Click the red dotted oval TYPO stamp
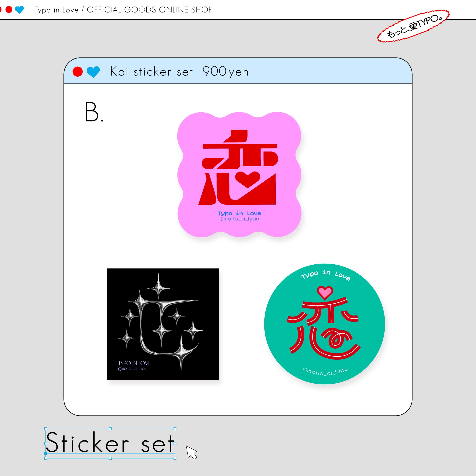 pyautogui.click(x=413, y=26)
